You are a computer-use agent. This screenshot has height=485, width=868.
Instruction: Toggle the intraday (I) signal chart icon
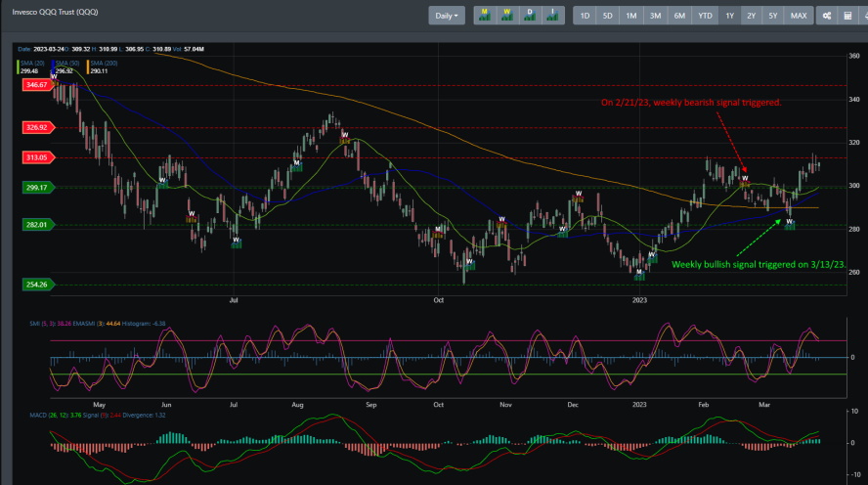point(552,16)
